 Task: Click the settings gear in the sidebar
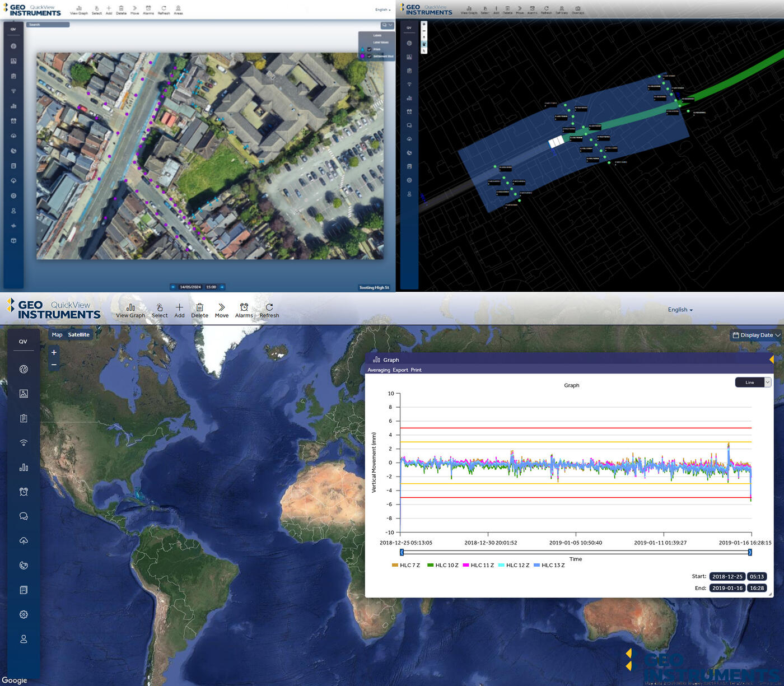[23, 614]
